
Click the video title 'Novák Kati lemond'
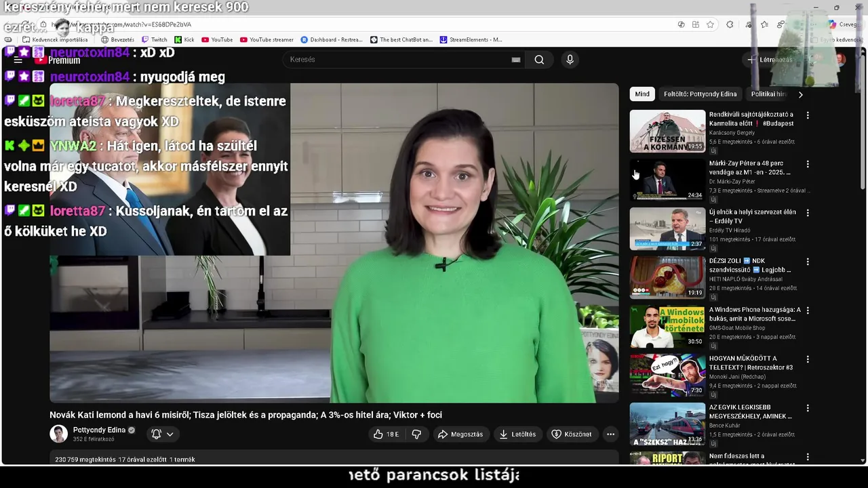(245, 415)
